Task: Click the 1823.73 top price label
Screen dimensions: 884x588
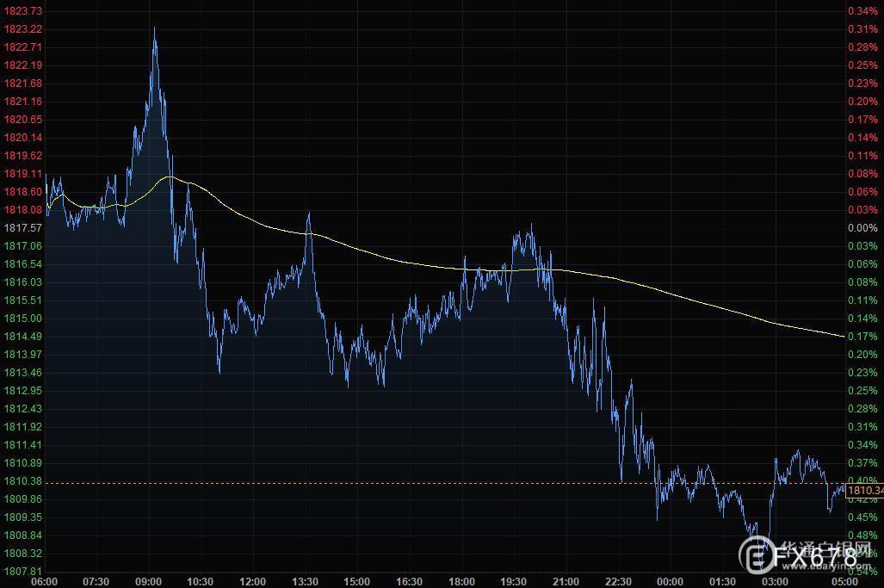Action: pos(23,11)
